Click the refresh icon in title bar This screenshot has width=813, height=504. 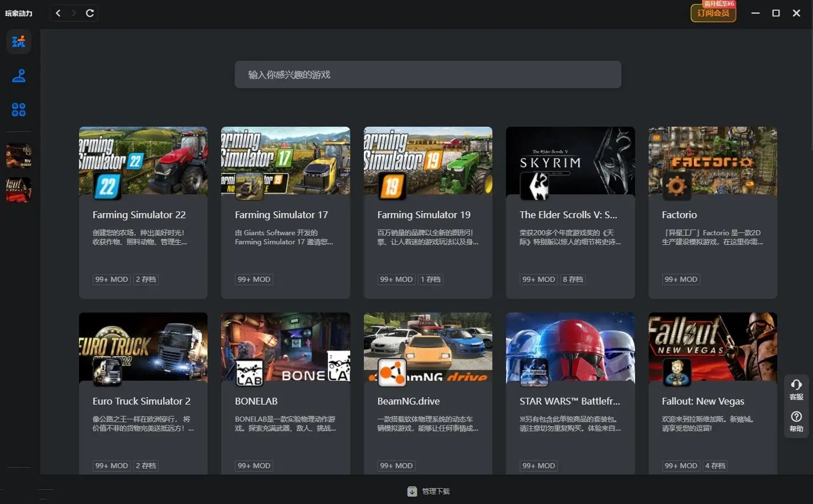click(90, 13)
